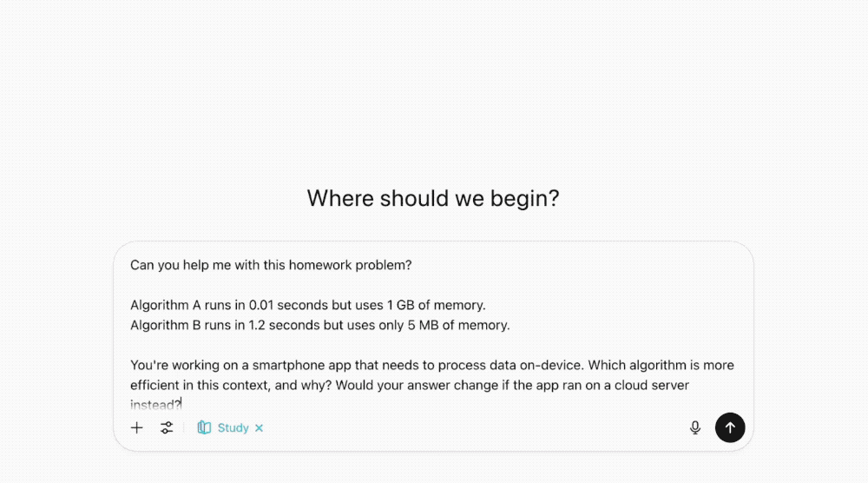
Task: Click the Algorithm B line of text
Action: [319, 325]
